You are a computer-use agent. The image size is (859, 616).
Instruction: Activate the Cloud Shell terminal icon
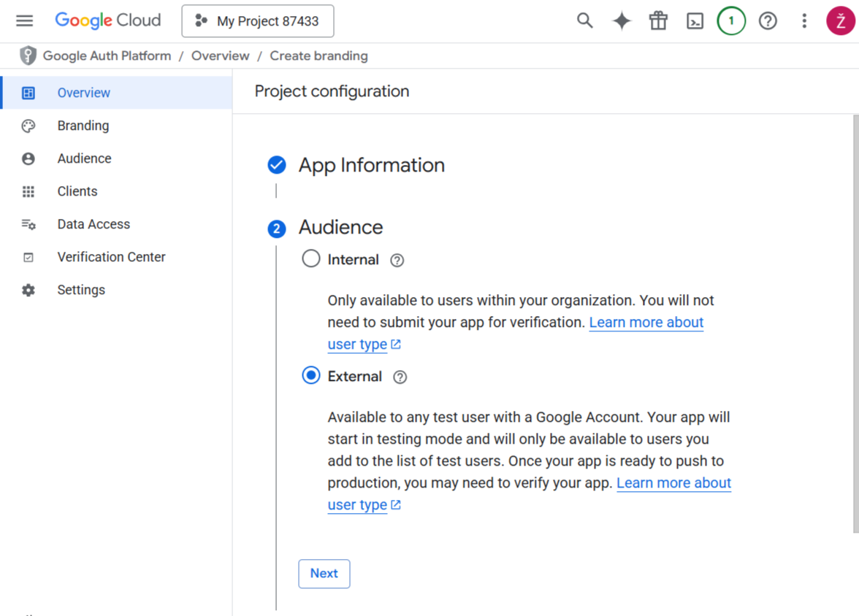coord(695,20)
